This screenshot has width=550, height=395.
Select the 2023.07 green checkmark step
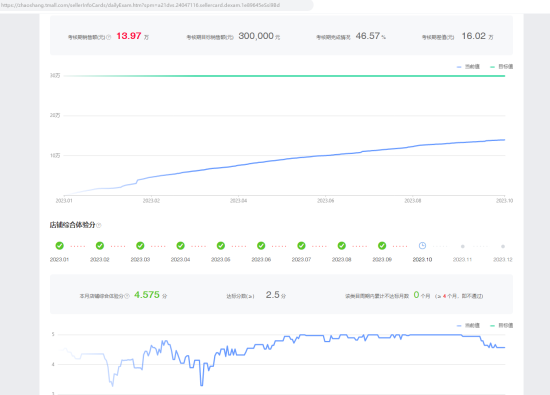(301, 246)
